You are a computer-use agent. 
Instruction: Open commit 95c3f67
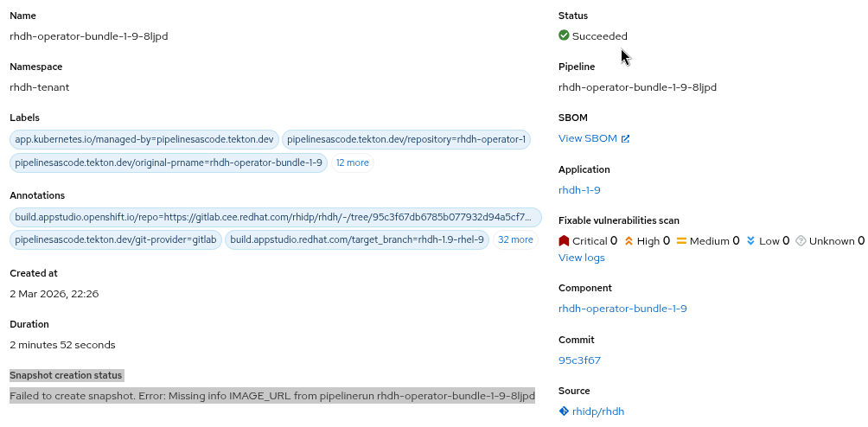click(x=579, y=360)
